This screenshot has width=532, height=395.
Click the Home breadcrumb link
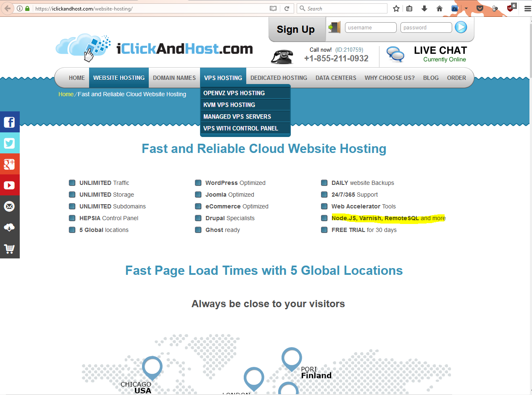pos(66,94)
